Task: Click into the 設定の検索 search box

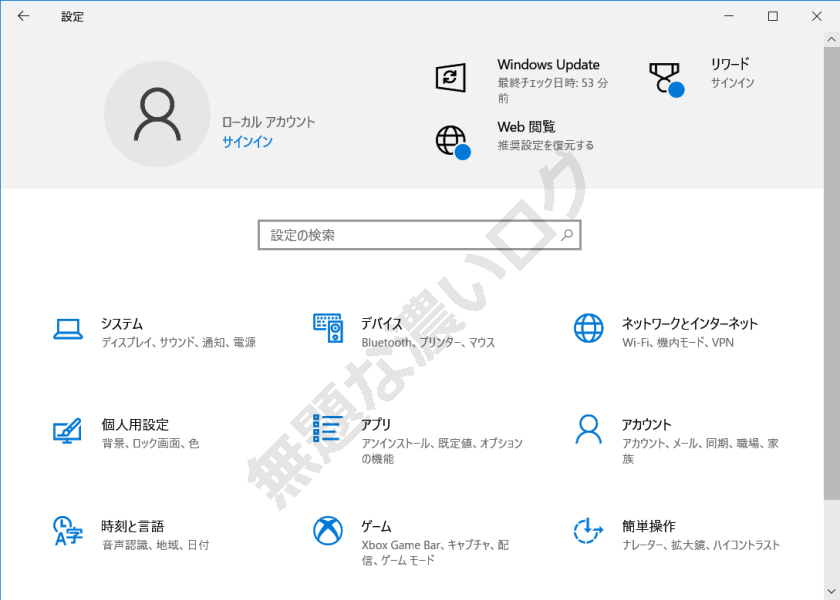Action: (419, 235)
